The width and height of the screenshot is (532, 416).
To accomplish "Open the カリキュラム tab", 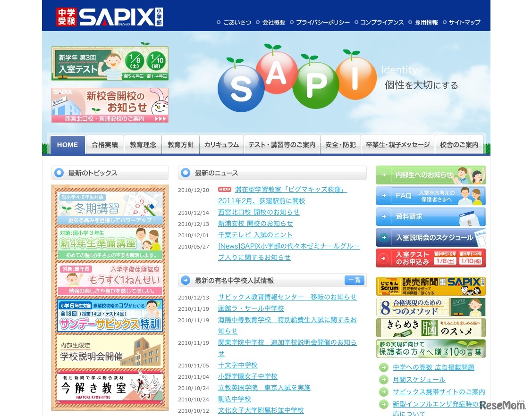I will coord(221,145).
